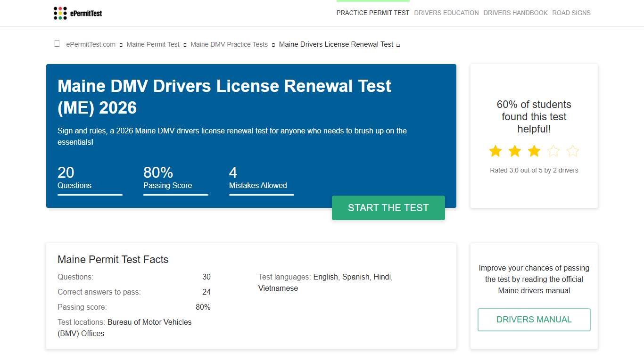Follow the Maine DMV Practice Tests link
This screenshot has width=644, height=362.
coord(229,44)
